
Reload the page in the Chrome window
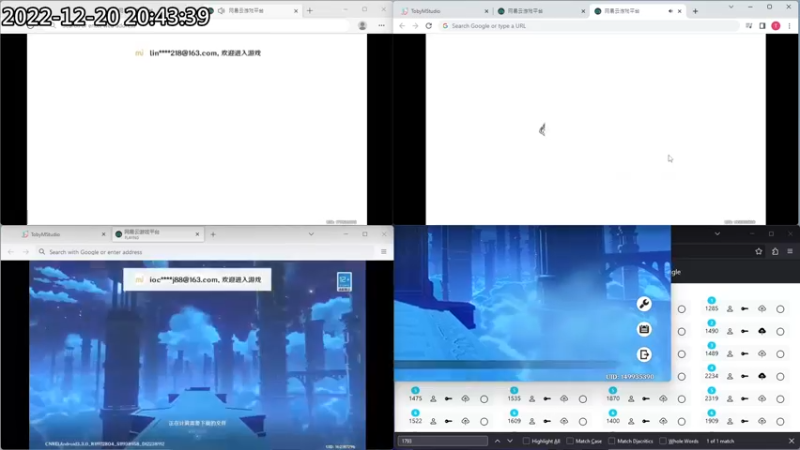(x=429, y=26)
